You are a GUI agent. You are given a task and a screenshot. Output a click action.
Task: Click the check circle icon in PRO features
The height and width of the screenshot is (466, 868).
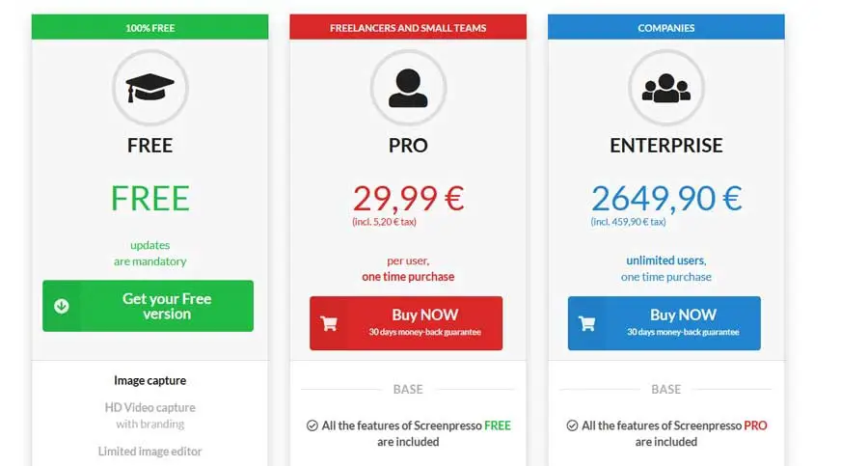(x=312, y=425)
